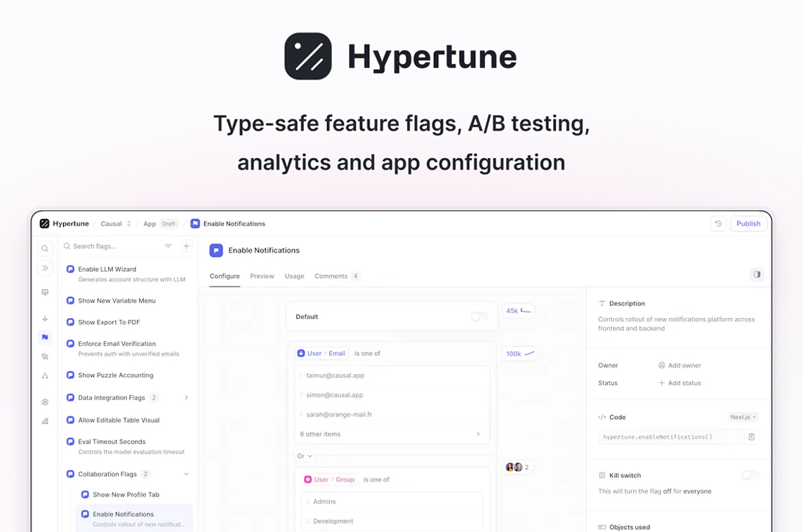Click Add status
The width and height of the screenshot is (803, 532).
tap(679, 383)
